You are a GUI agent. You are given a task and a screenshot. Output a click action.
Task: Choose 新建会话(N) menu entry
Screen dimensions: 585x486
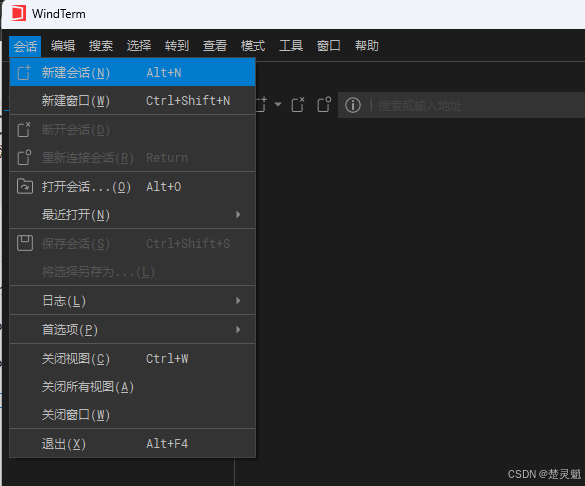pyautogui.click(x=132, y=72)
